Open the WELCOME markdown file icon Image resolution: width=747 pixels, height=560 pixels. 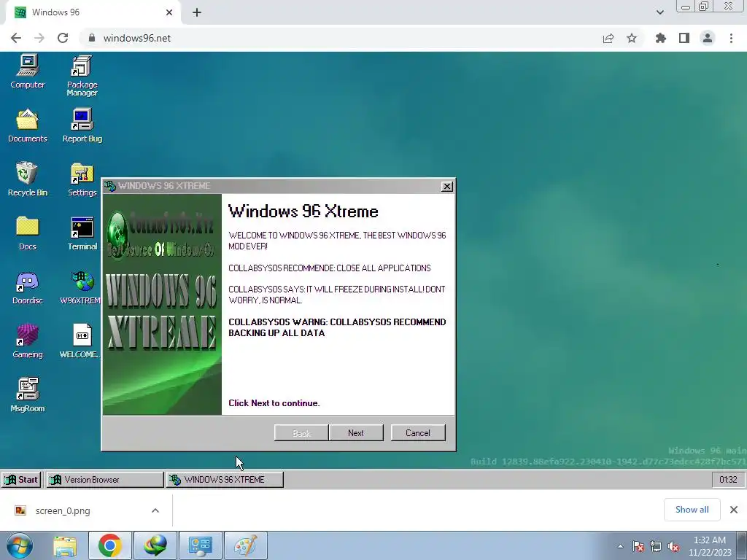coord(80,341)
